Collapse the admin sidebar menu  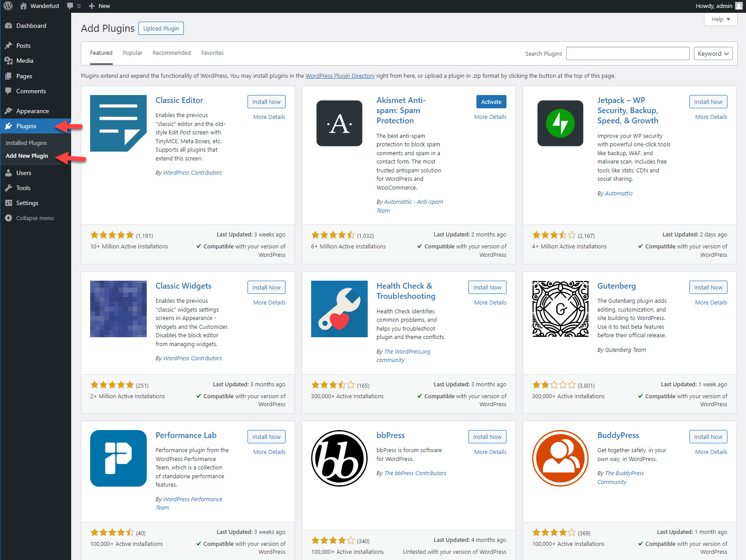click(x=34, y=218)
